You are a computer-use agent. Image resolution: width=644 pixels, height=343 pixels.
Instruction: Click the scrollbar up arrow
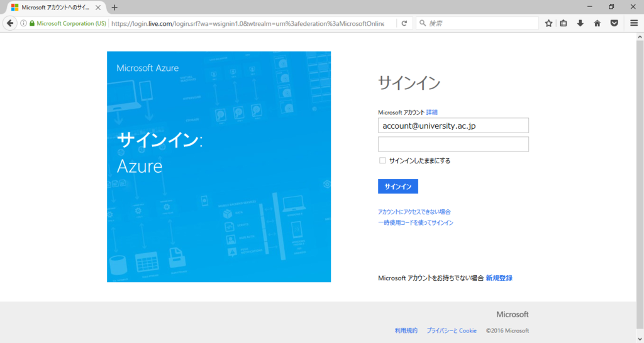640,37
